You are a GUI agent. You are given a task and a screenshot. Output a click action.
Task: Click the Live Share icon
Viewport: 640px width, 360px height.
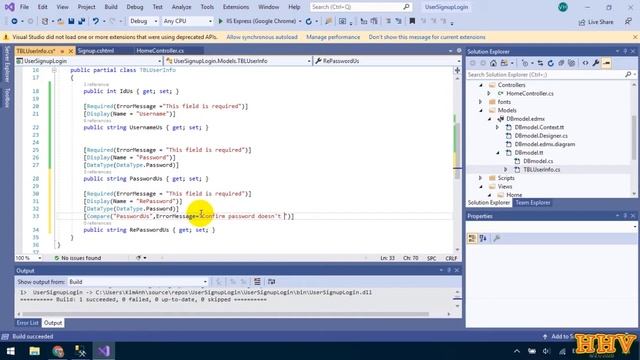tap(582, 22)
